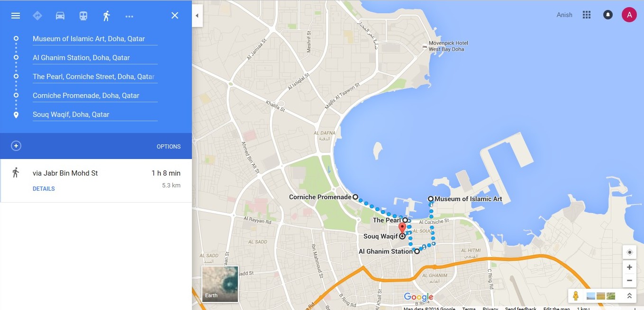Open route OPTIONS
Image resolution: width=644 pixels, height=310 pixels.
point(169,147)
